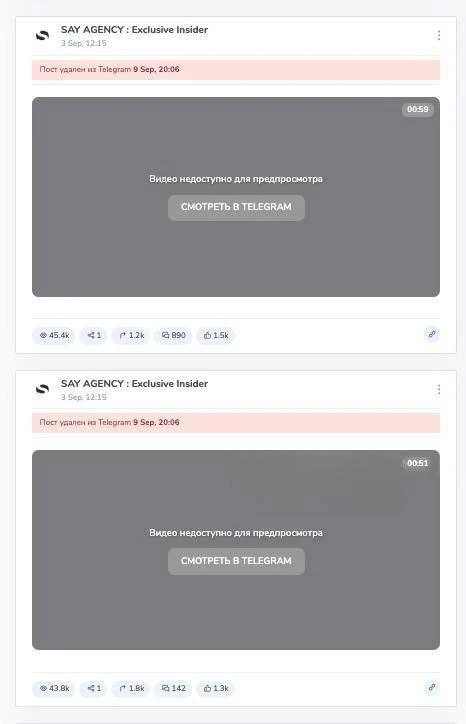466x724 pixels.
Task: Click the 1.5k likes counter
Action: 216,336
